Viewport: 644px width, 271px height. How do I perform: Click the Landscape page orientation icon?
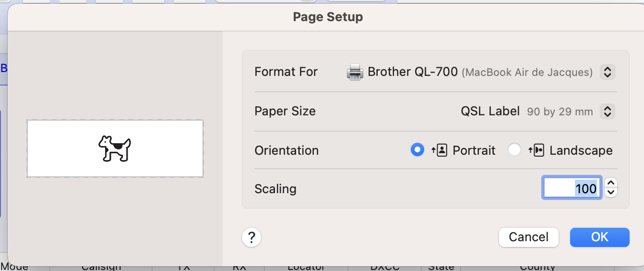click(x=536, y=150)
